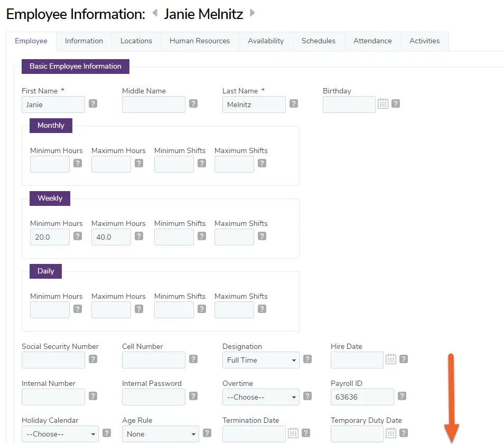Show help for Monthly Maximum Shifts
504x445 pixels.
pyautogui.click(x=262, y=164)
